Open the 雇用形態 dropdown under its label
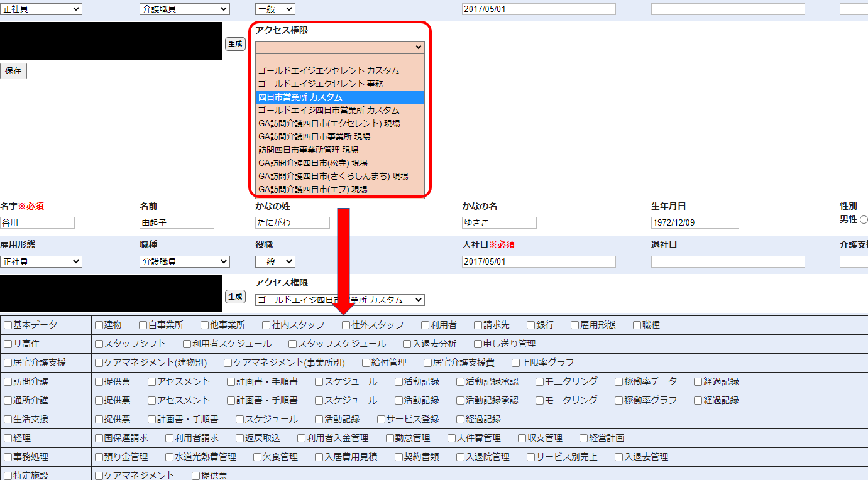Image resolution: width=868 pixels, height=480 pixels. (x=41, y=262)
